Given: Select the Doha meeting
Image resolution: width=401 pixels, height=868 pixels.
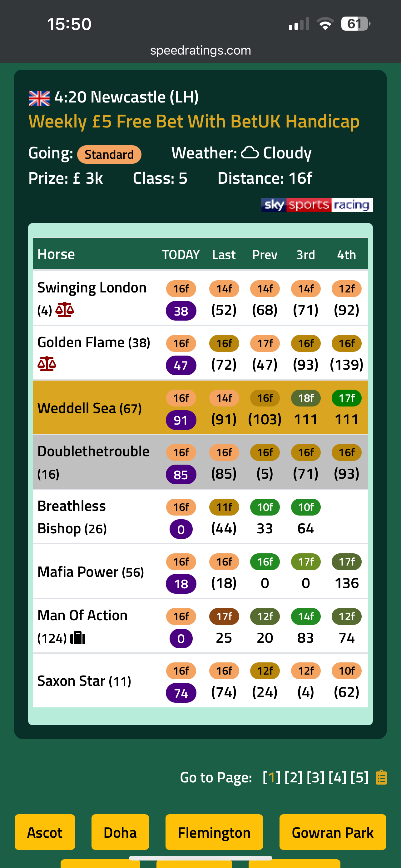Looking at the screenshot, I should click(120, 832).
